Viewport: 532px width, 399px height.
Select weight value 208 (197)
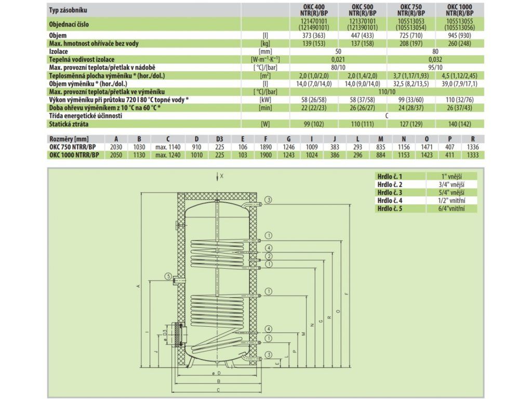[411, 44]
